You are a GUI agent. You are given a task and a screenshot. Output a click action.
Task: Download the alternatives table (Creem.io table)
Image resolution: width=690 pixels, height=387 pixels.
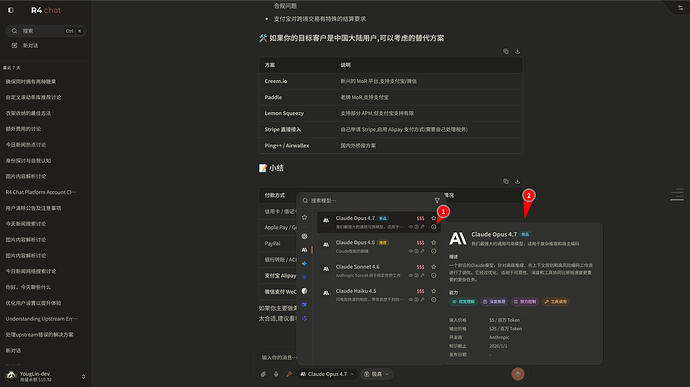click(518, 52)
